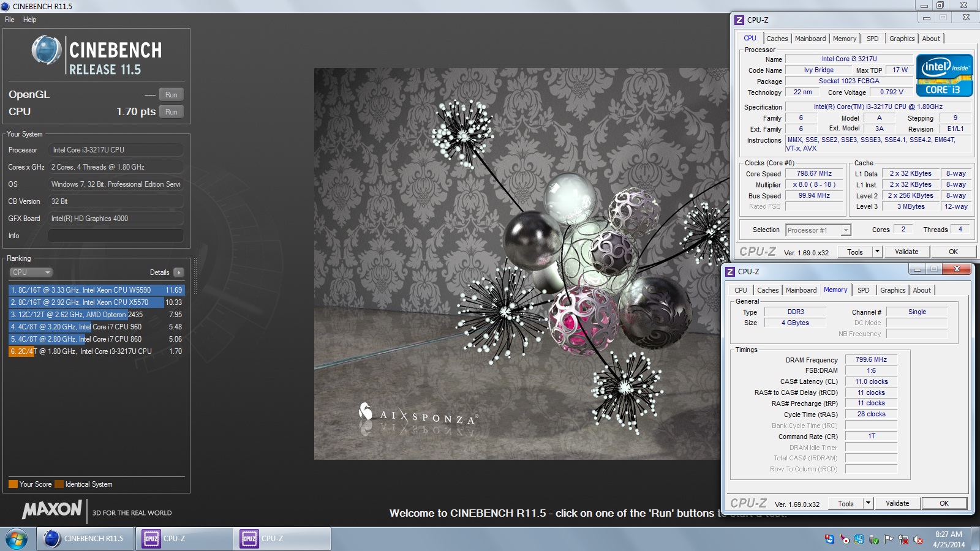Viewport: 980px width, 551px height.
Task: Click the brown Identical System legend swatch
Action: tap(59, 484)
